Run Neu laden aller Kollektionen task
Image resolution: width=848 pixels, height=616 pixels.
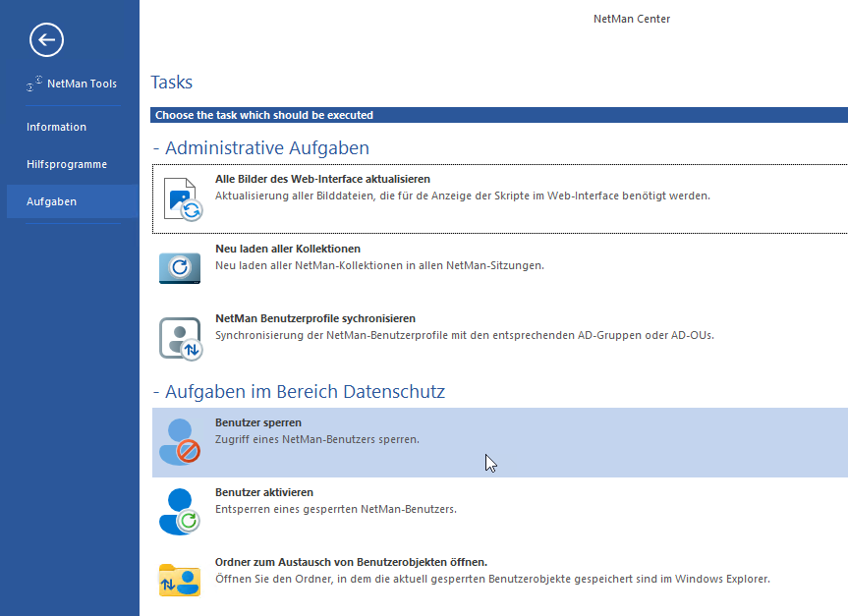coord(500,267)
